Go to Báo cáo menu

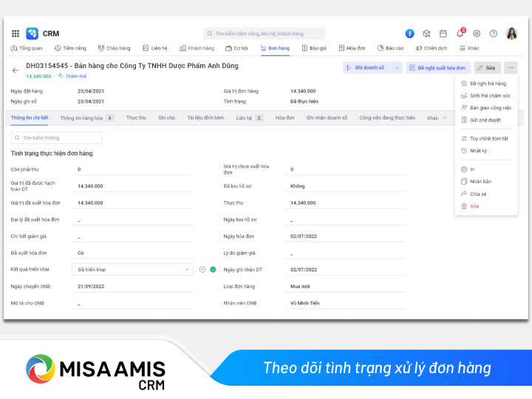[x=391, y=48]
